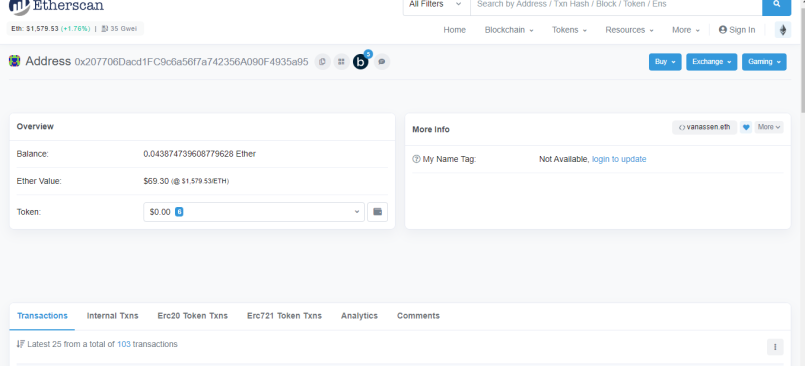Image resolution: width=805 pixels, height=366 pixels.
Task: Open the More dropdown in More Info
Action: pyautogui.click(x=769, y=127)
